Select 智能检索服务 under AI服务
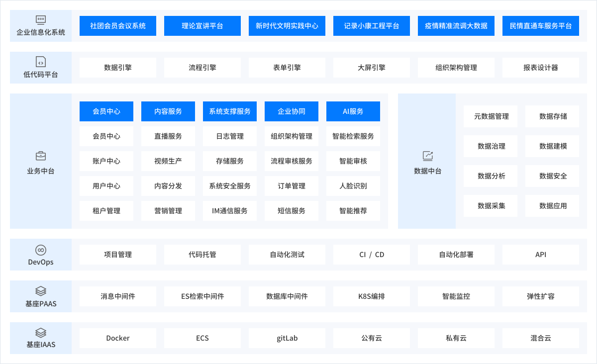Screen dimensions: 597x364 (x=353, y=136)
